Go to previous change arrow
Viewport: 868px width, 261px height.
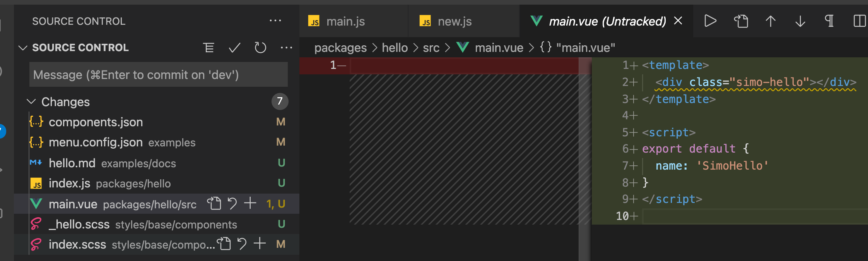[771, 21]
